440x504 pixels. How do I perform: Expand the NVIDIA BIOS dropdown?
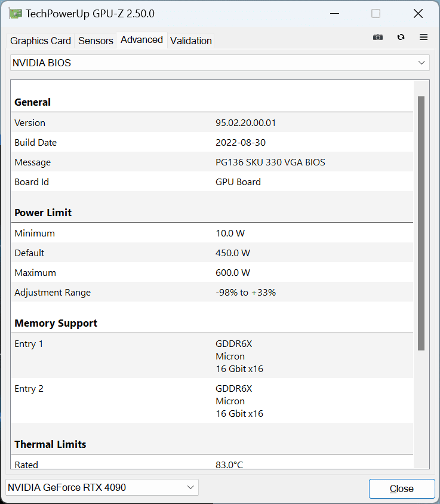point(220,63)
